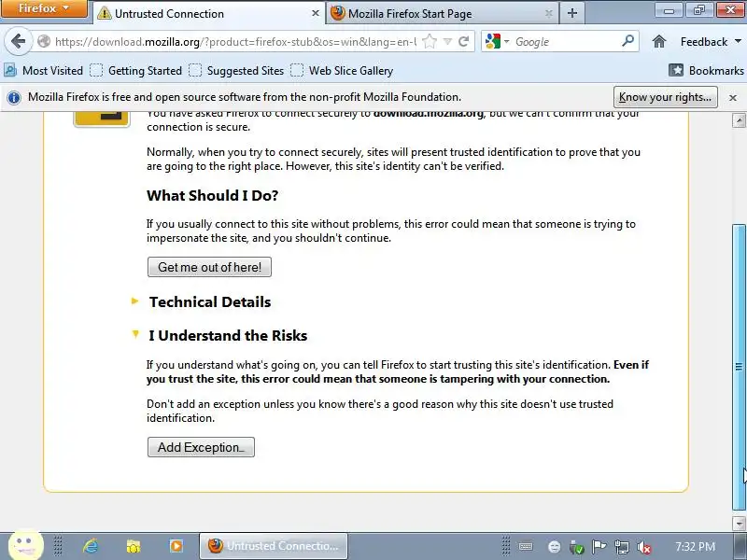
Task: Collapse the I Understand the Risks section
Action: click(219, 335)
